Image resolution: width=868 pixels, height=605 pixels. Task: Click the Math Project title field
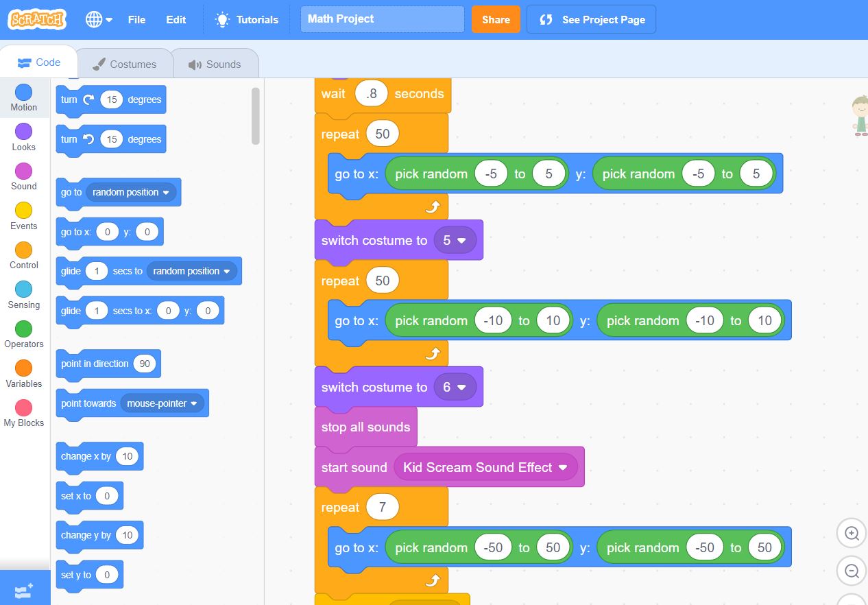click(382, 19)
